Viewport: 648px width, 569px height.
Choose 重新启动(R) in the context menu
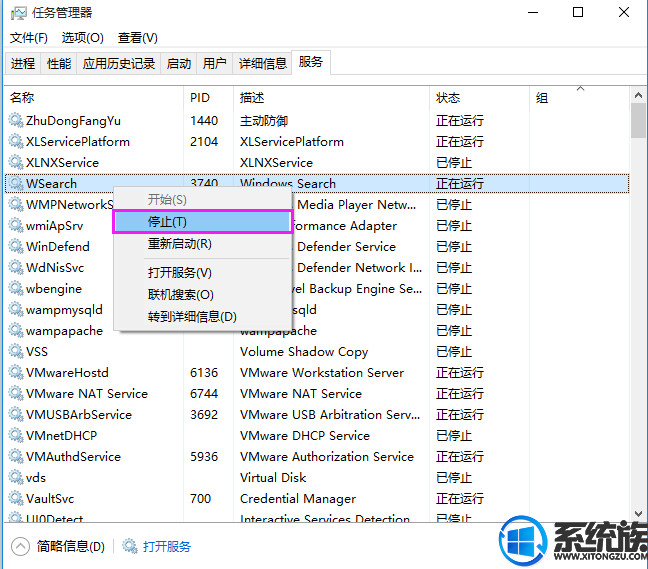tap(202, 244)
